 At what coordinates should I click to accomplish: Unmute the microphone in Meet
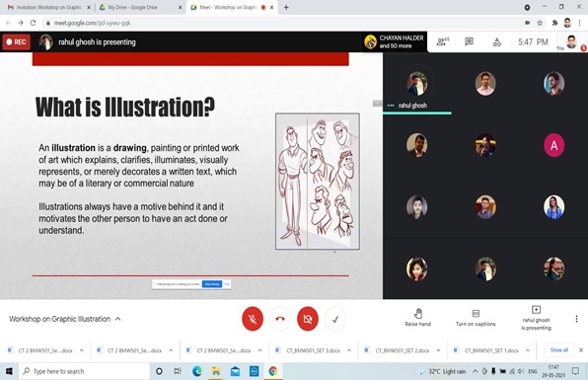(253, 319)
